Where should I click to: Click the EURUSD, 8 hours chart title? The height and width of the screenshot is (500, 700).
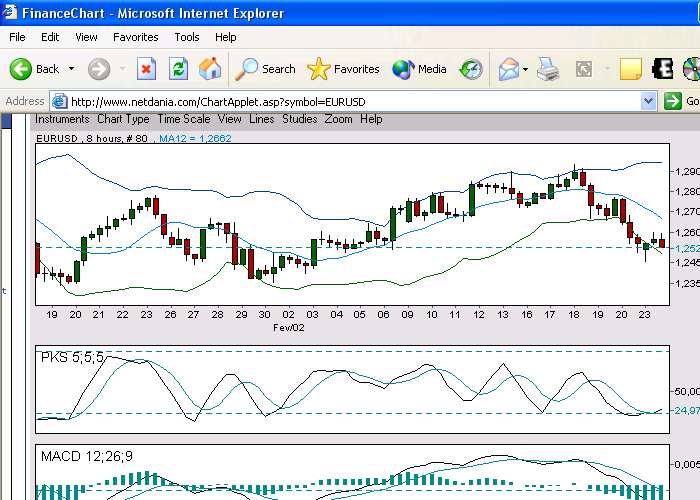click(x=92, y=138)
